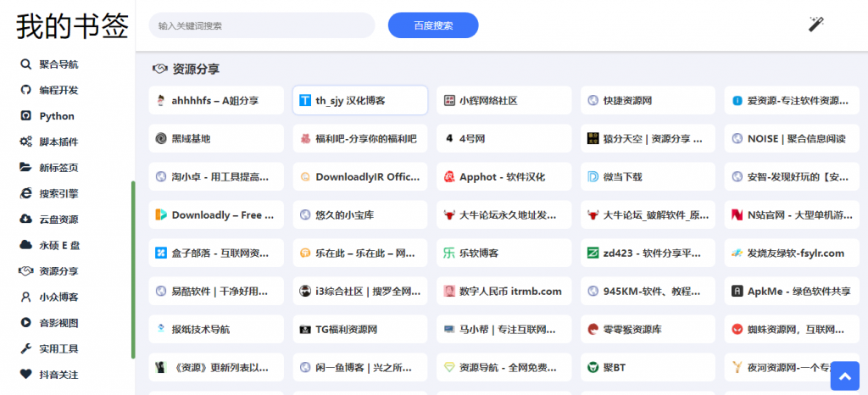Select 云盘资源 from the sidebar
The width and height of the screenshot is (868, 395).
pyautogui.click(x=58, y=219)
